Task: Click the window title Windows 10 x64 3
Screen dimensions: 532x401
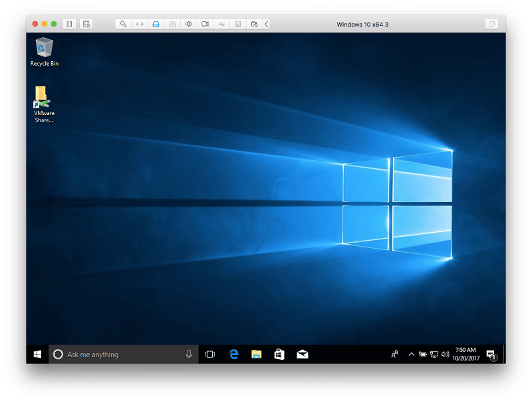Action: [362, 25]
